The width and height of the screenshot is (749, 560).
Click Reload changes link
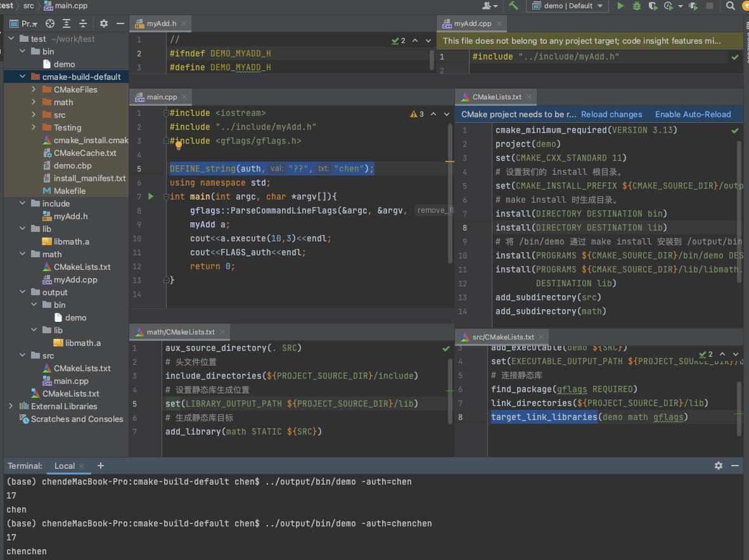[611, 115]
